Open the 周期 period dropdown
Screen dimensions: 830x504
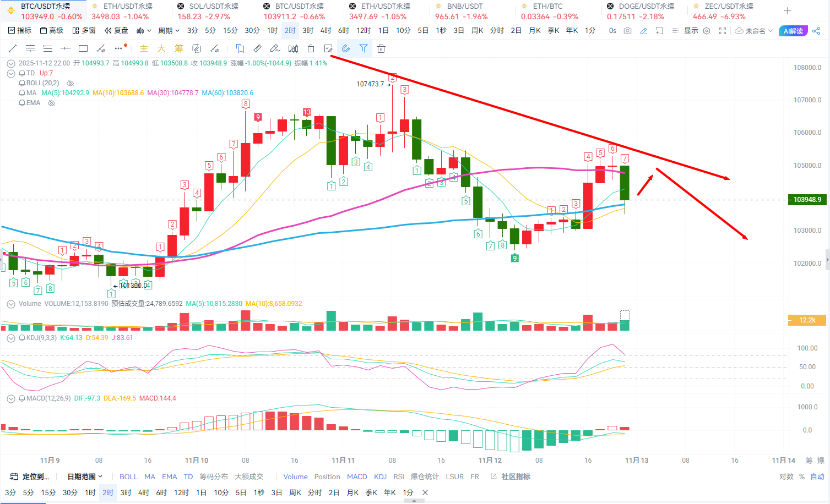pyautogui.click(x=169, y=31)
